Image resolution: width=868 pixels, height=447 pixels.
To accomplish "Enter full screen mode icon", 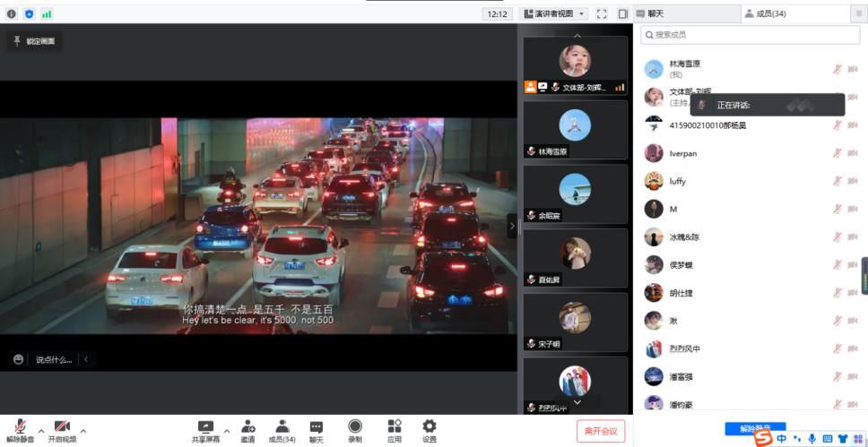I will (602, 14).
